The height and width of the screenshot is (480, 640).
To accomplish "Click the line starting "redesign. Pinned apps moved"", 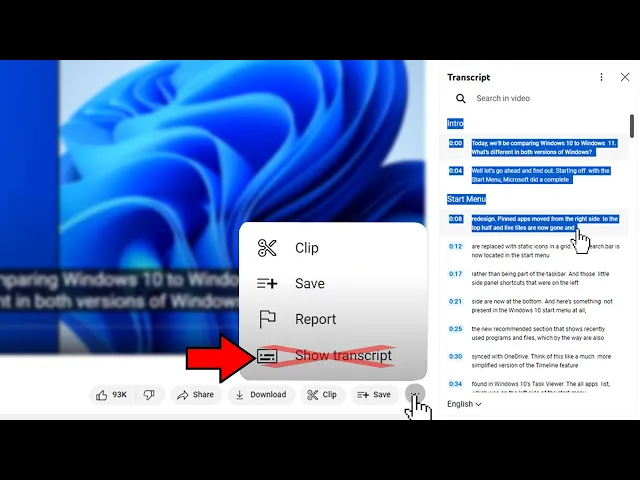I will click(545, 223).
